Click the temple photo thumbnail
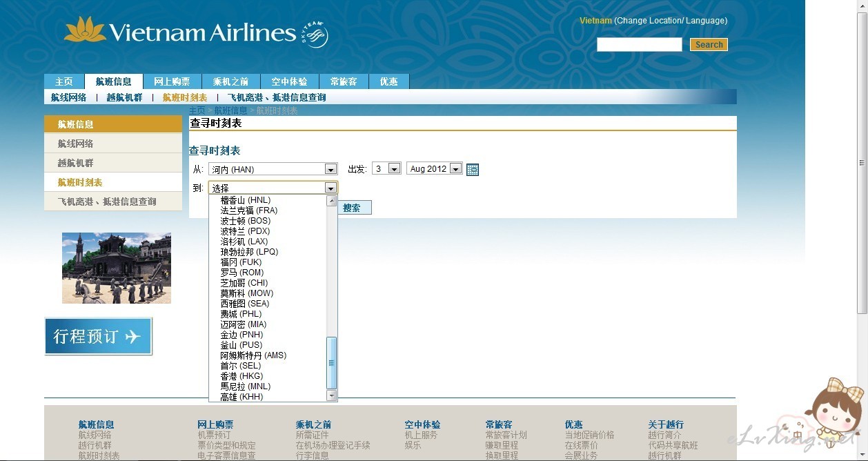 pos(117,268)
